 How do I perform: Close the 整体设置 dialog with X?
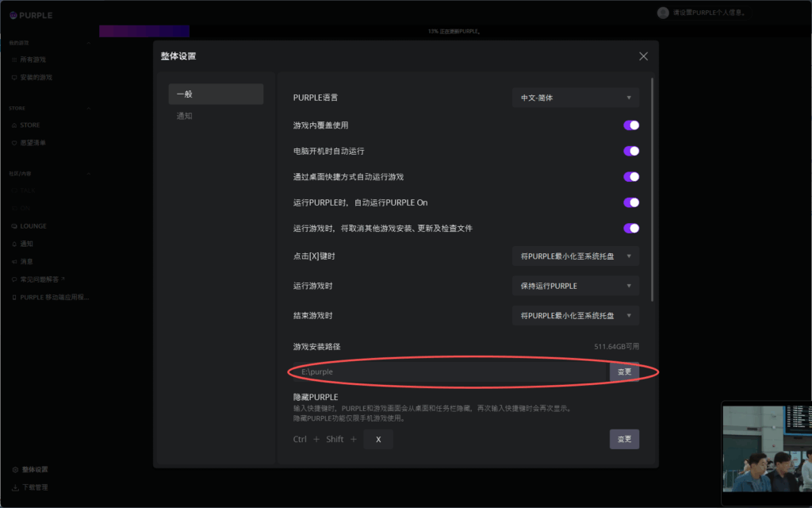pyautogui.click(x=643, y=56)
